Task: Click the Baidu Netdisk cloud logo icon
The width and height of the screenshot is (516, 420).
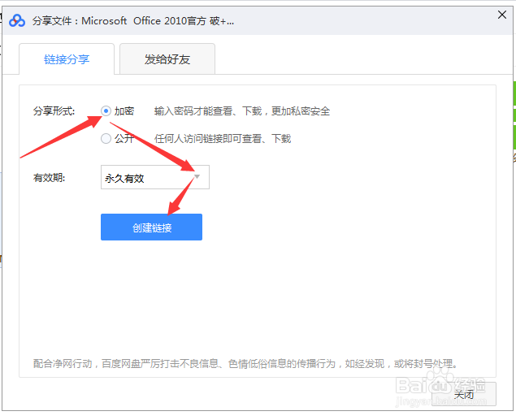Action: [17, 21]
